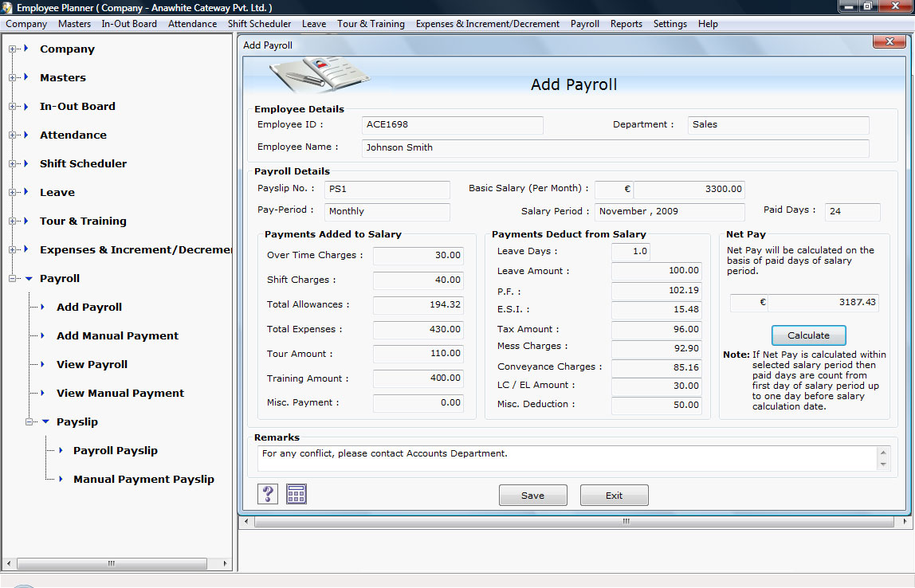Collapse the Payslip subtree node
The height and width of the screenshot is (588, 915).
click(29, 422)
